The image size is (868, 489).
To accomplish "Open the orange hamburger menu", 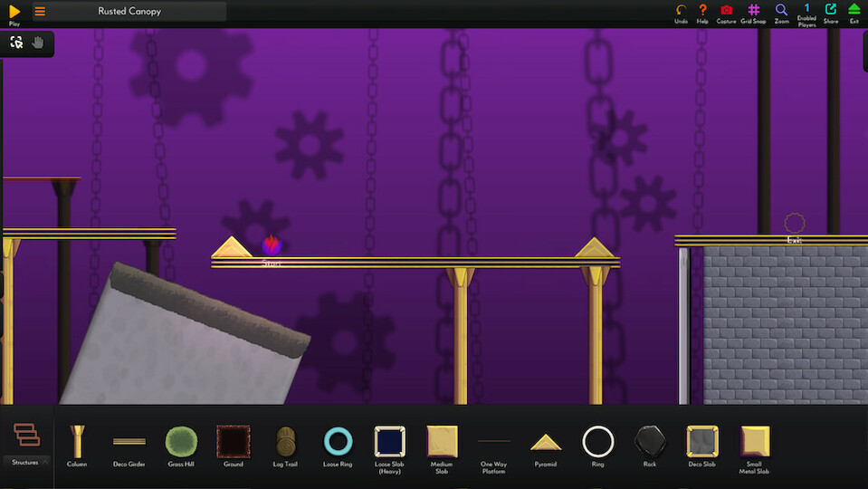I will pos(40,12).
